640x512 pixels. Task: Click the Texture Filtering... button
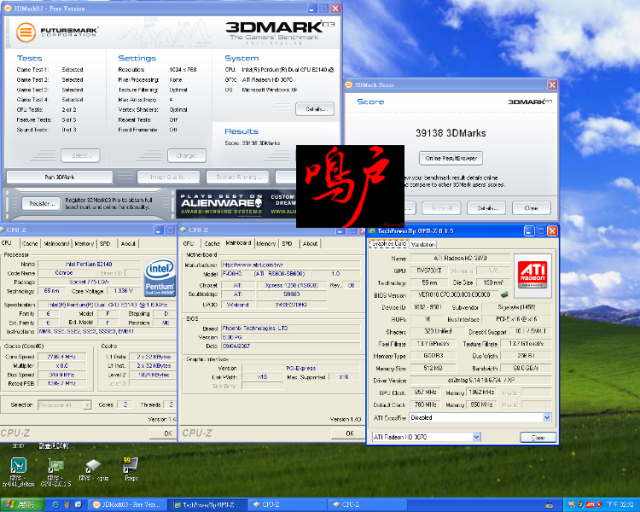pyautogui.click(x=238, y=177)
